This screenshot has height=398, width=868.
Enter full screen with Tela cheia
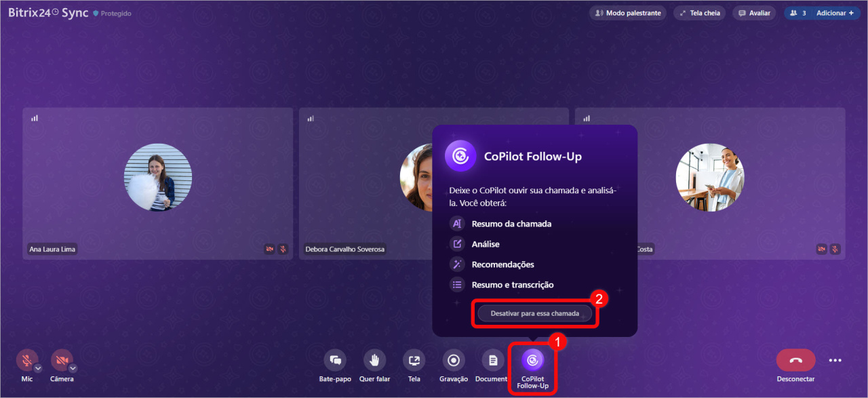[x=700, y=13]
